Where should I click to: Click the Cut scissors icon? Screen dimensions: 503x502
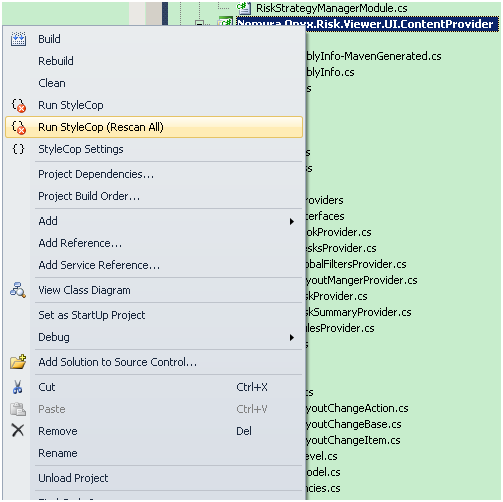point(18,387)
